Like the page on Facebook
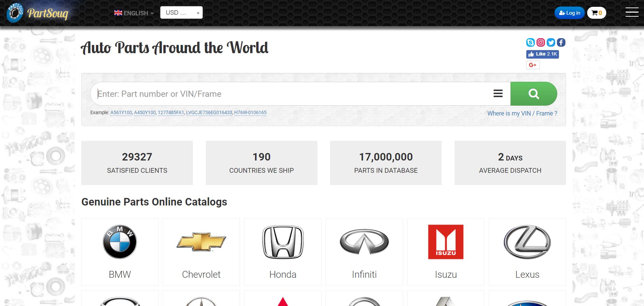Image resolution: width=644 pixels, height=306 pixels. pyautogui.click(x=543, y=54)
